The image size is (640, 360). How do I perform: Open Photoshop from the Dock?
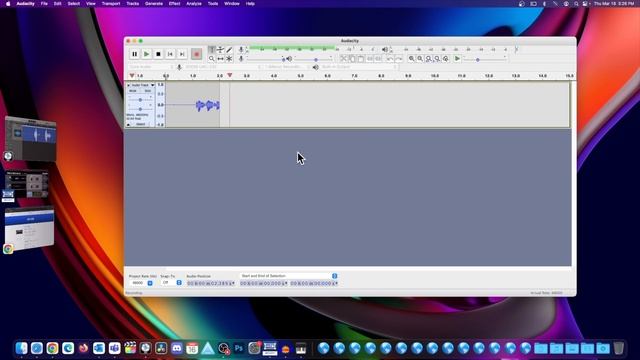click(239, 348)
